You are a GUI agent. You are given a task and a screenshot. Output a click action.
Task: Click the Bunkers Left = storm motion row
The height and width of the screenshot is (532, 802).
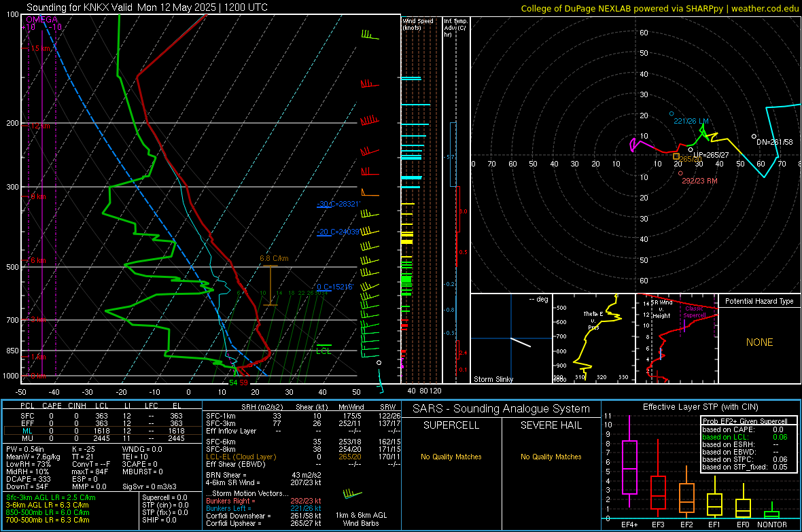pyautogui.click(x=264, y=508)
